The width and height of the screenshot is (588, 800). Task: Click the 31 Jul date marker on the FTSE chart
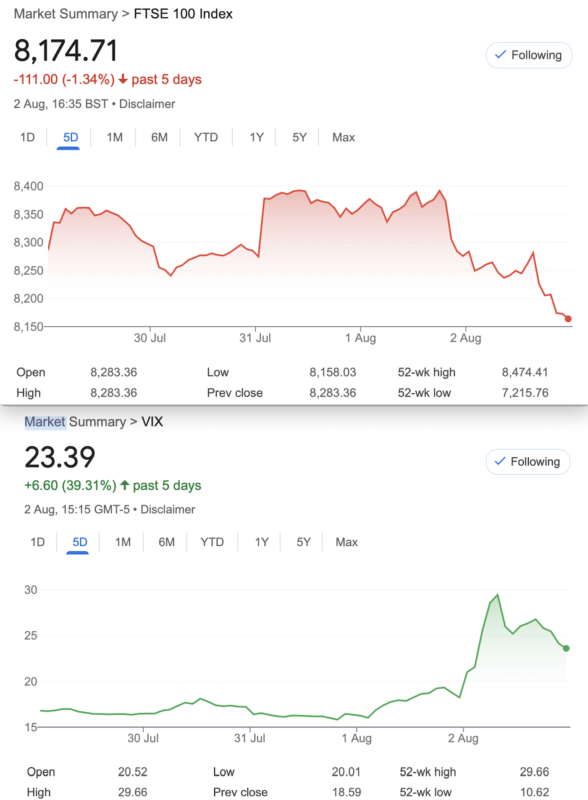pyautogui.click(x=255, y=338)
